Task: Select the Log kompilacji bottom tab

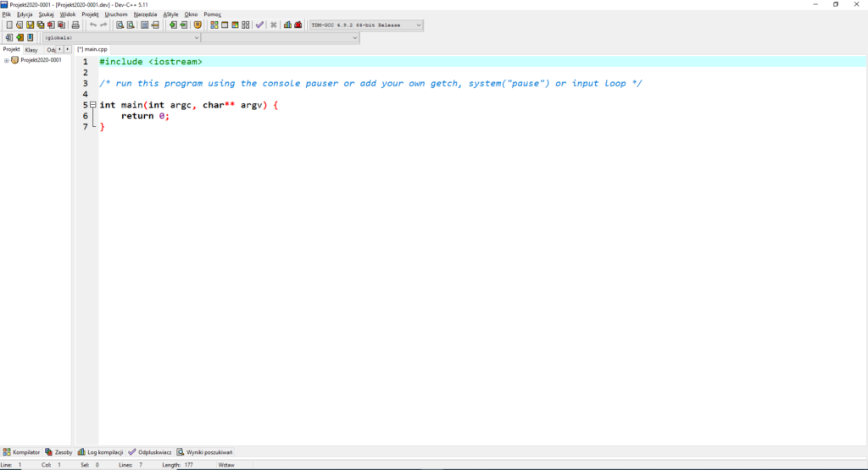Action: tap(101, 452)
